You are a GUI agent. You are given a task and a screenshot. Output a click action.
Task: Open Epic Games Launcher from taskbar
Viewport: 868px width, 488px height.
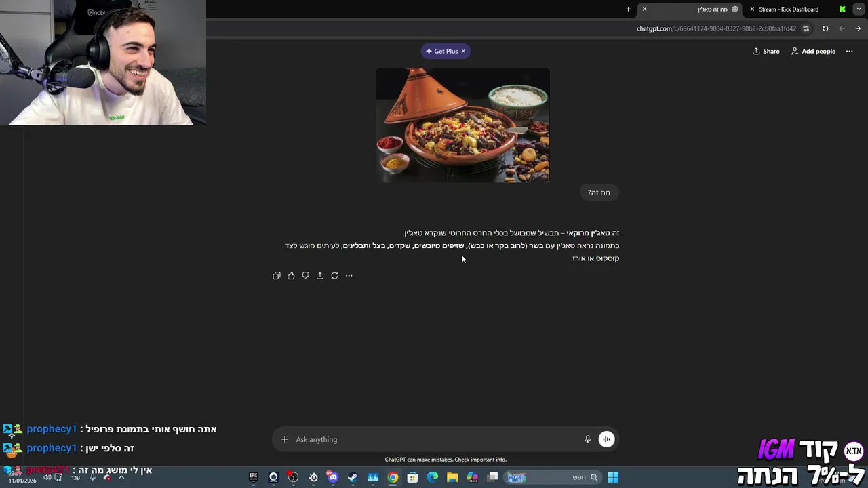254,477
